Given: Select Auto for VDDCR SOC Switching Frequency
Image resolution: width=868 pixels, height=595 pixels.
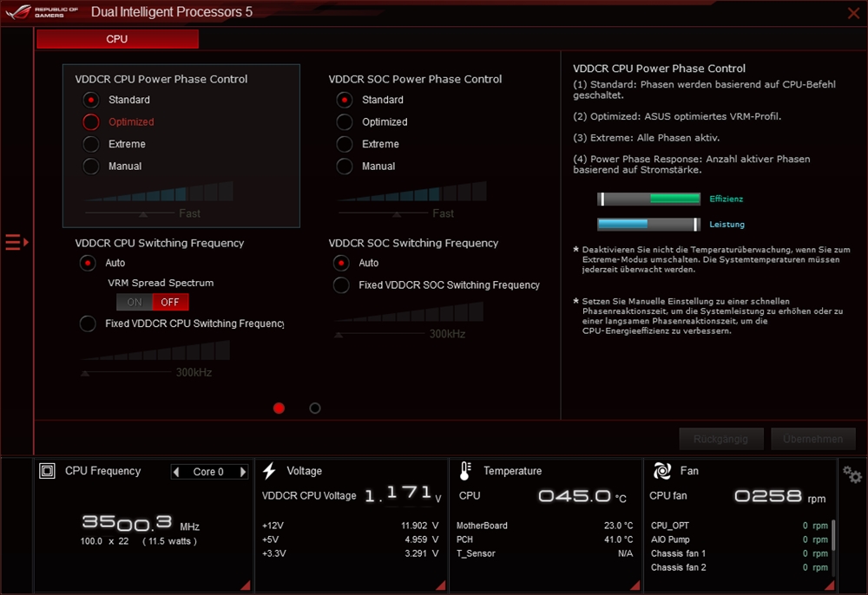Looking at the screenshot, I should click(x=341, y=263).
